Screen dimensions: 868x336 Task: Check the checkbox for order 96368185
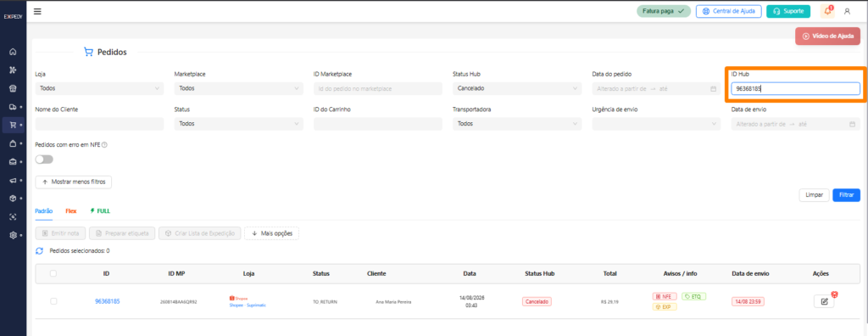coord(53,301)
